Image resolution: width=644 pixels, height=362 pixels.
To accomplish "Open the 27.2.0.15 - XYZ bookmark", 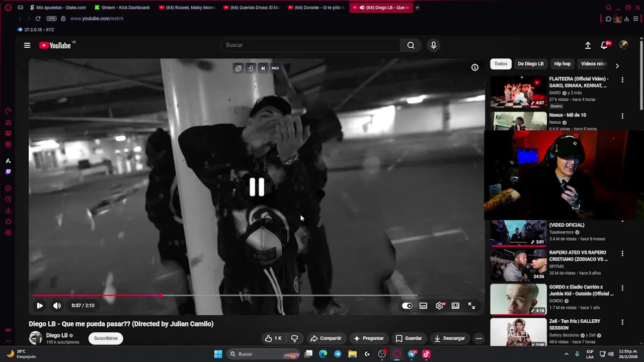I will pos(36,30).
